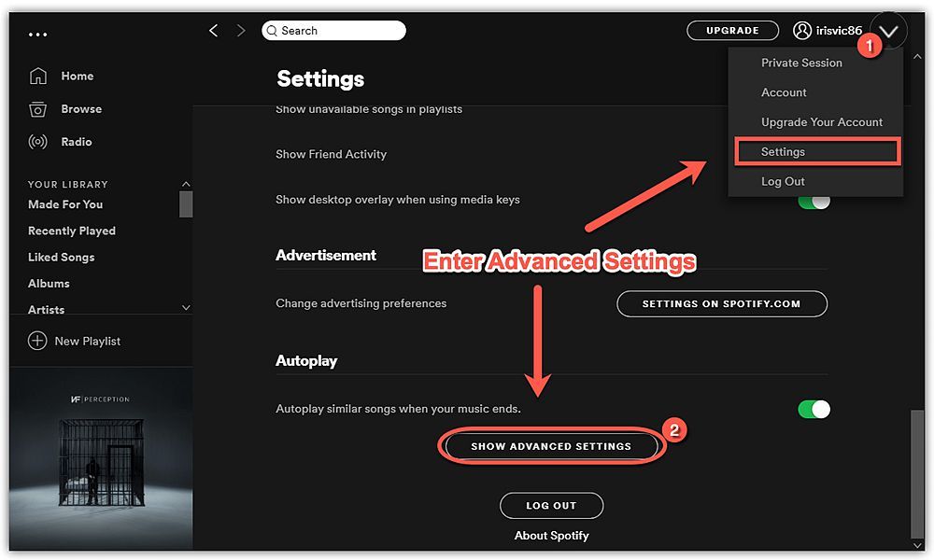This screenshot has width=934, height=560.
Task: Click the Advertisement section heading
Action: pyautogui.click(x=326, y=256)
